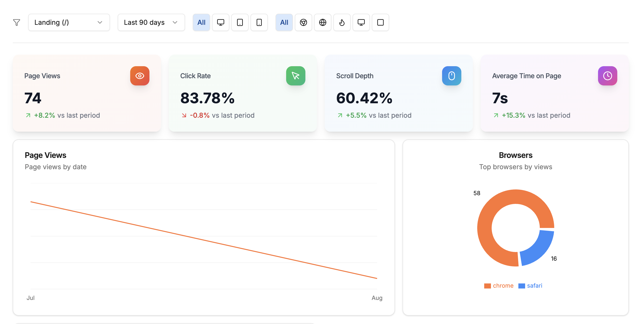
Task: Toggle safari in the chart legend
Action: (x=530, y=286)
